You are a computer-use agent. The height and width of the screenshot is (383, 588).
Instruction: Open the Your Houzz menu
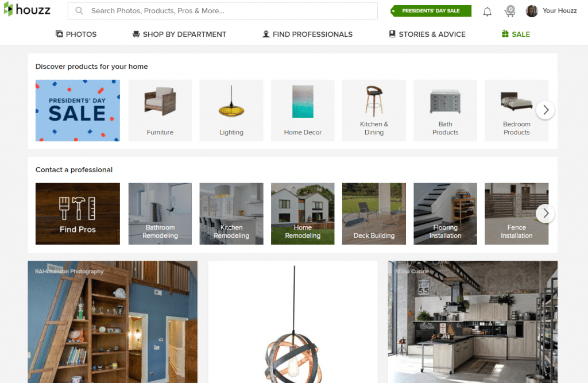[x=559, y=11]
